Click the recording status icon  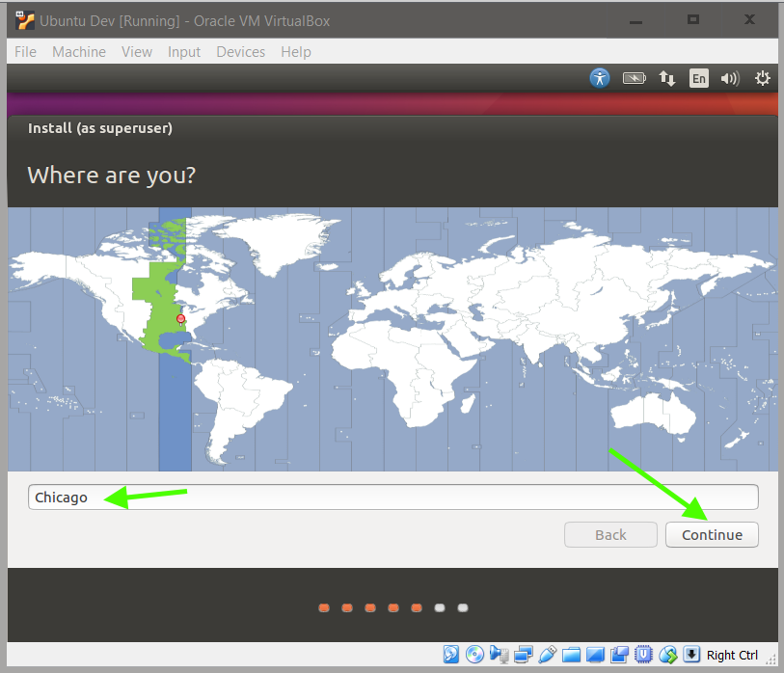619,655
